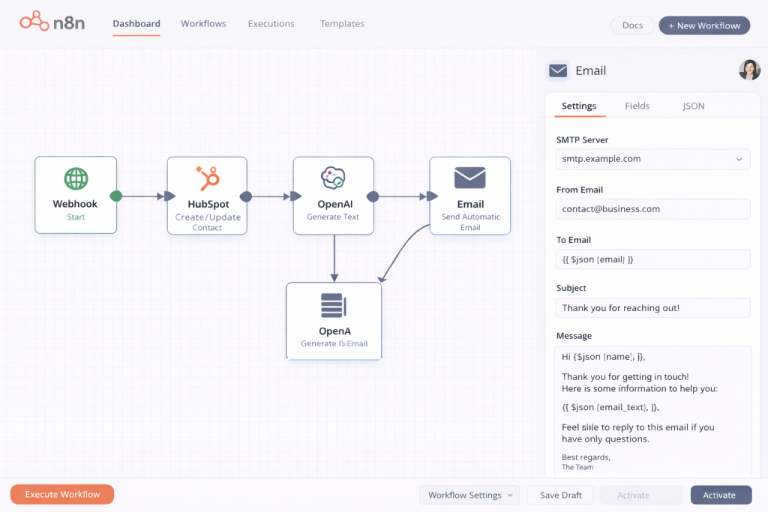Screen dimensions: 768x512
Task: Click the HubSpot node icon
Action: [x=208, y=179]
